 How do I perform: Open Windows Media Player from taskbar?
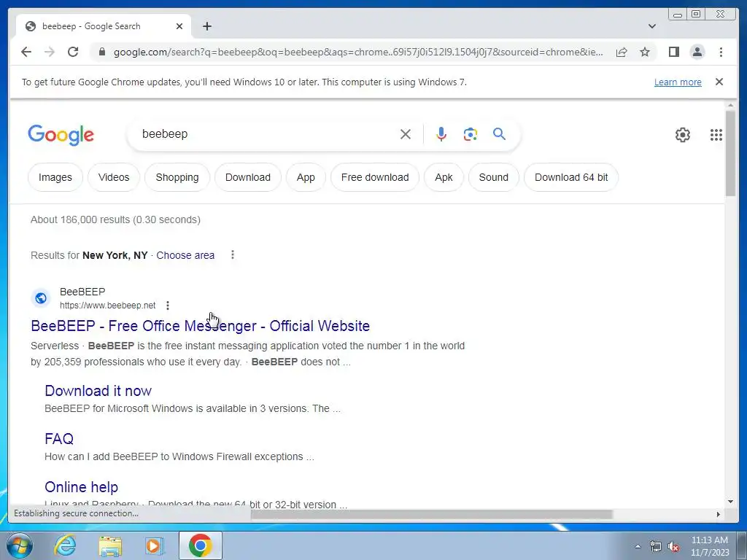coord(154,545)
